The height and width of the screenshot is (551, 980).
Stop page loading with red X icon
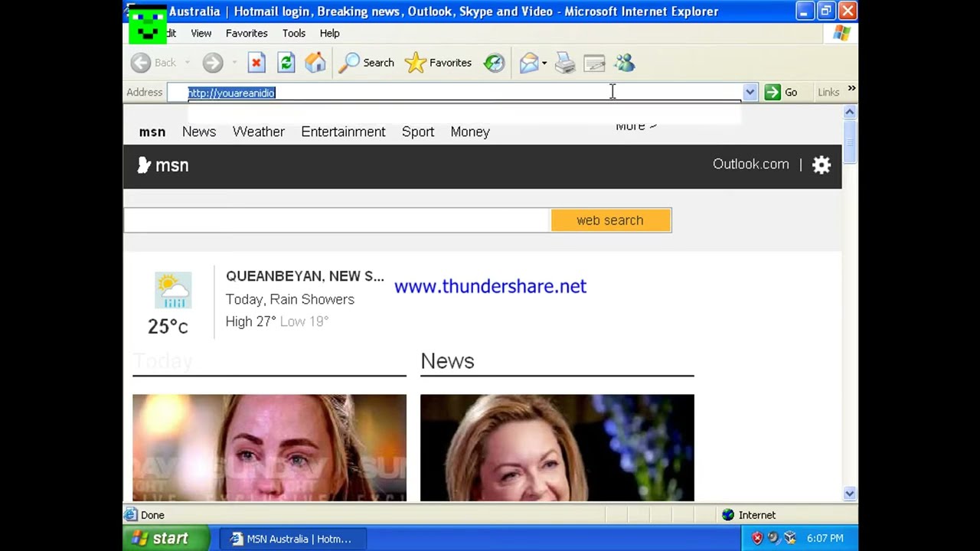256,63
